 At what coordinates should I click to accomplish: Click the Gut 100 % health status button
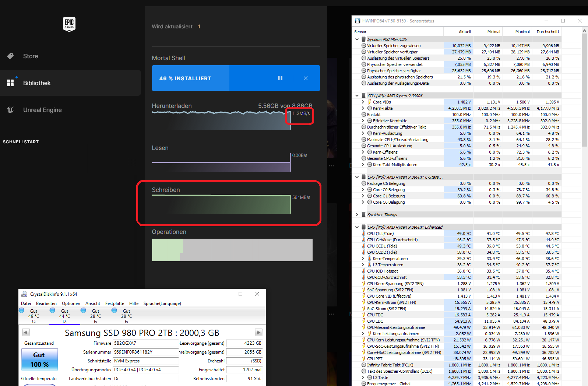[40, 359]
